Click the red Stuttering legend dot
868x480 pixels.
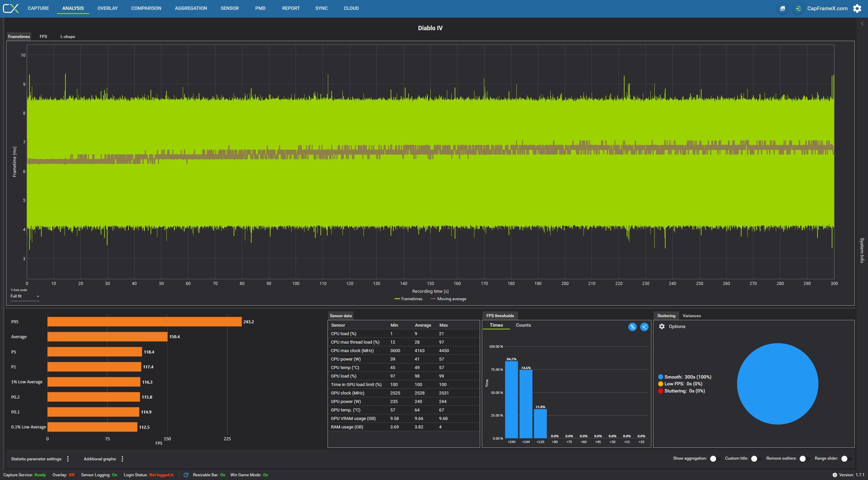(x=660, y=391)
